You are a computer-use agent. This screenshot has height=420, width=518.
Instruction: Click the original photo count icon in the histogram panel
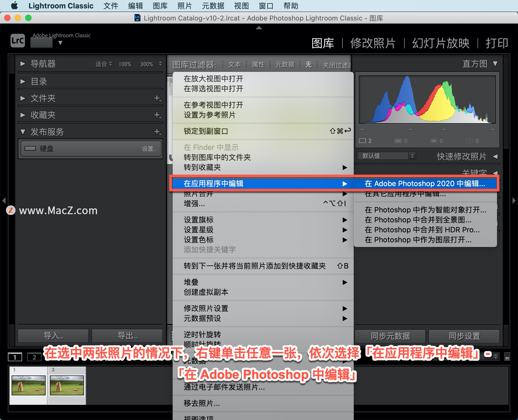[362, 141]
